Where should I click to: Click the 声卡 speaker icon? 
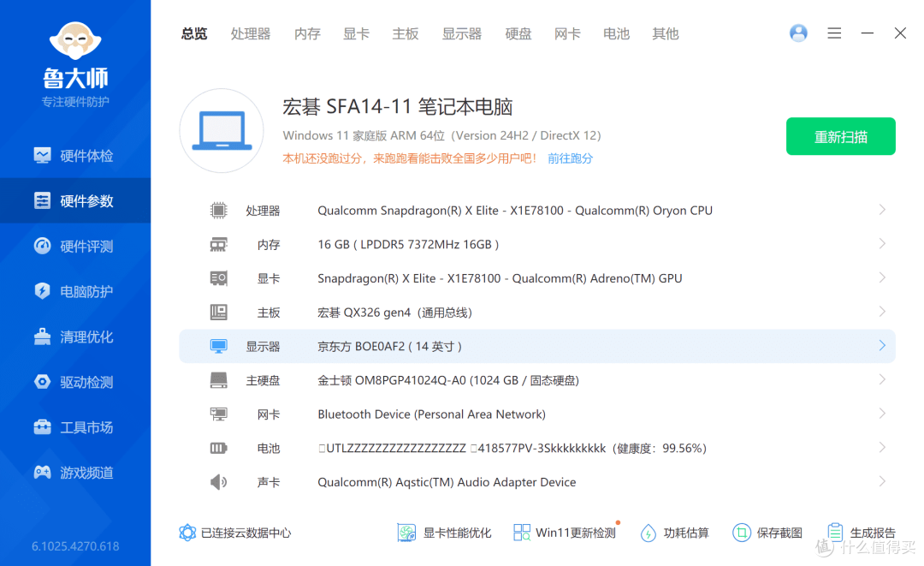point(219,482)
